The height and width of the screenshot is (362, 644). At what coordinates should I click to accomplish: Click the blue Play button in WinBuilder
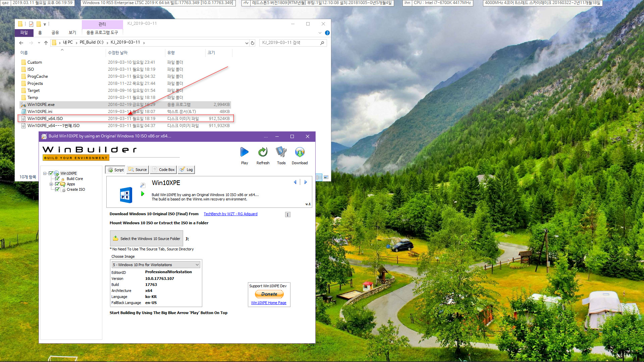[245, 152]
